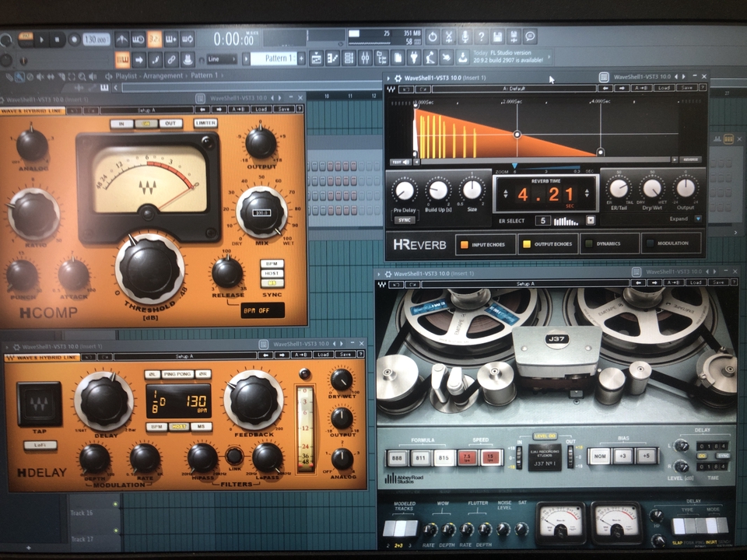Click the HDelay Feedback knob
This screenshot has height=560, width=747.
(x=254, y=400)
